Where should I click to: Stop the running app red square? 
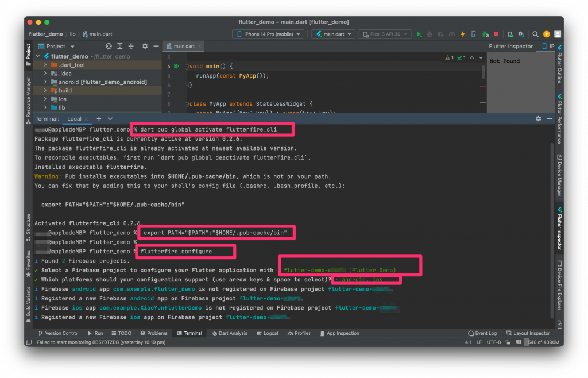click(x=496, y=34)
